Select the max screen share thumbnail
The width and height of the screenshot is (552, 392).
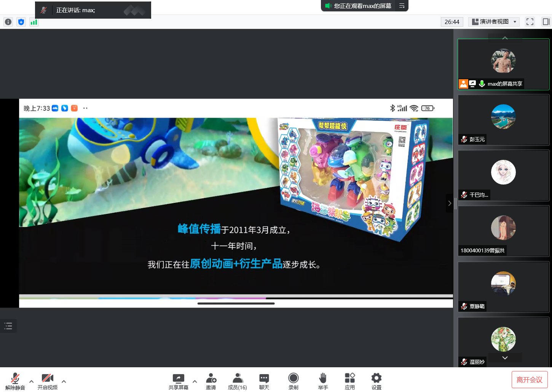point(503,64)
